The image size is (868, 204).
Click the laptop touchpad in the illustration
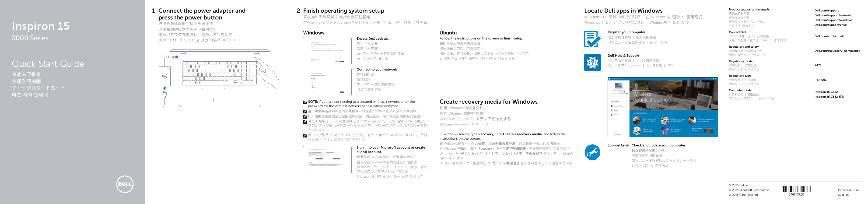tap(213, 95)
